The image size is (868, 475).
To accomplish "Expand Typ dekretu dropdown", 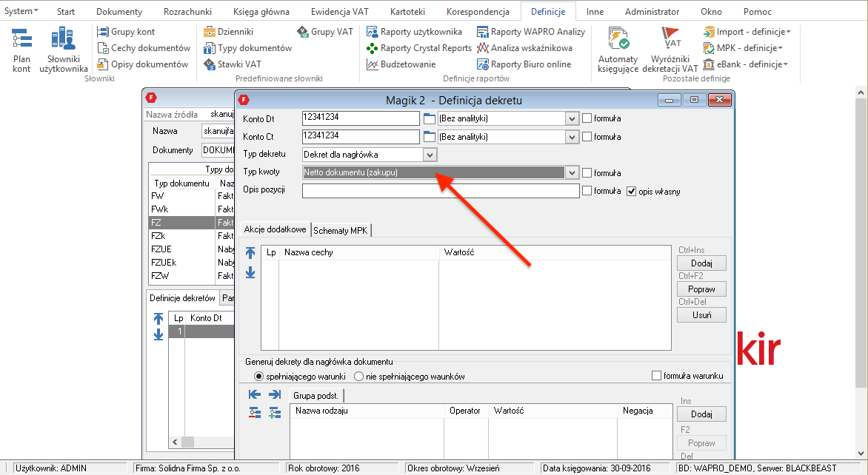I will [429, 155].
